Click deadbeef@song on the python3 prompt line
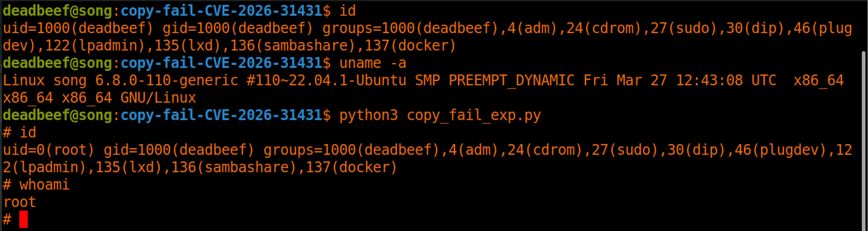868x231 pixels. pos(57,115)
